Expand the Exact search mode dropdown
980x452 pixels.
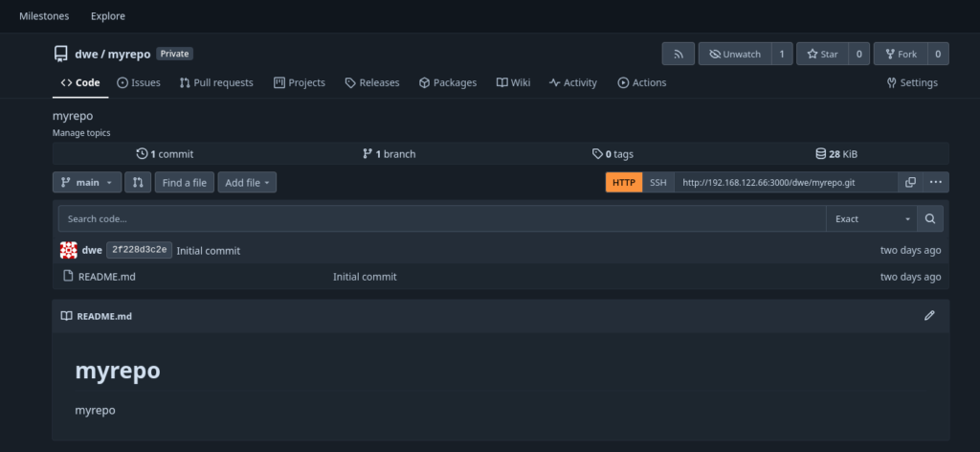click(x=872, y=218)
